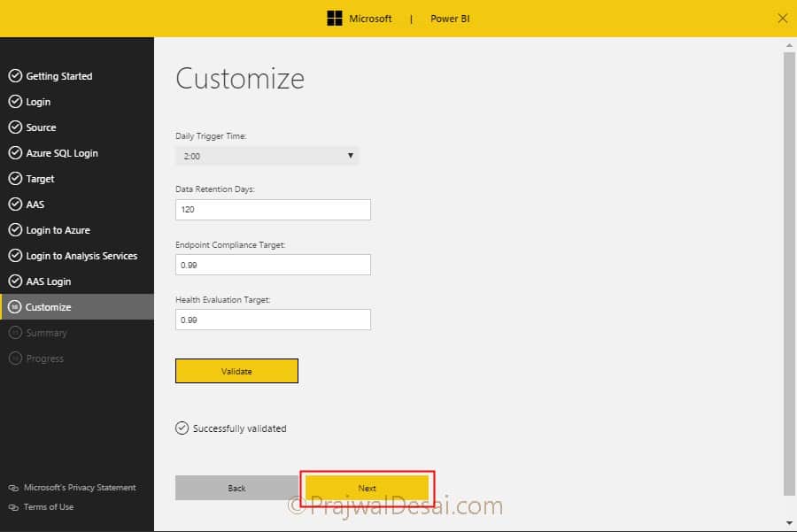Click the Data Retention Days input field
The image size is (797, 532).
[273, 209]
